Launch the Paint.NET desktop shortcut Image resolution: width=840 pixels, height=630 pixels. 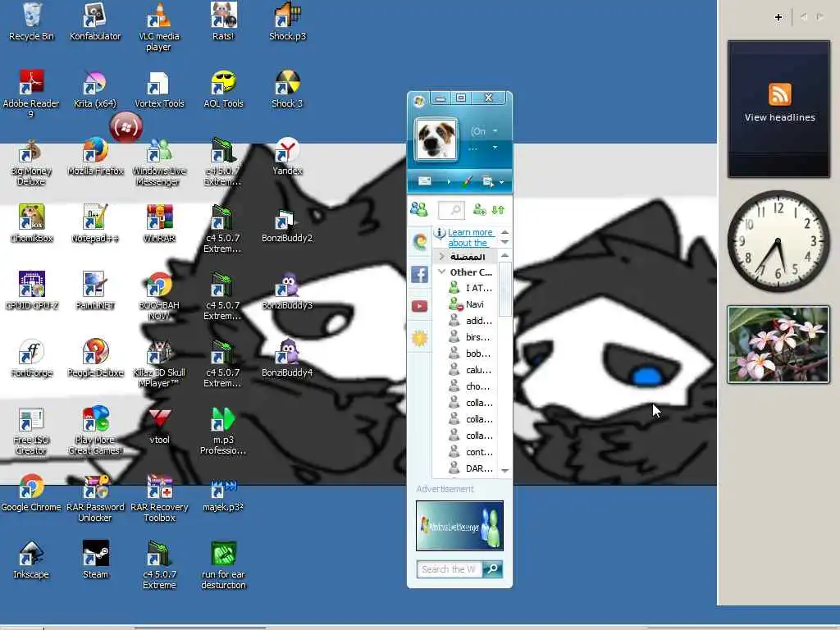pyautogui.click(x=95, y=291)
